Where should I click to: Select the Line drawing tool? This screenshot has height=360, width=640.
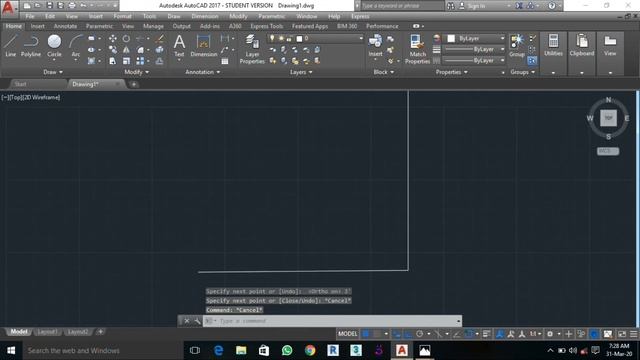10,46
